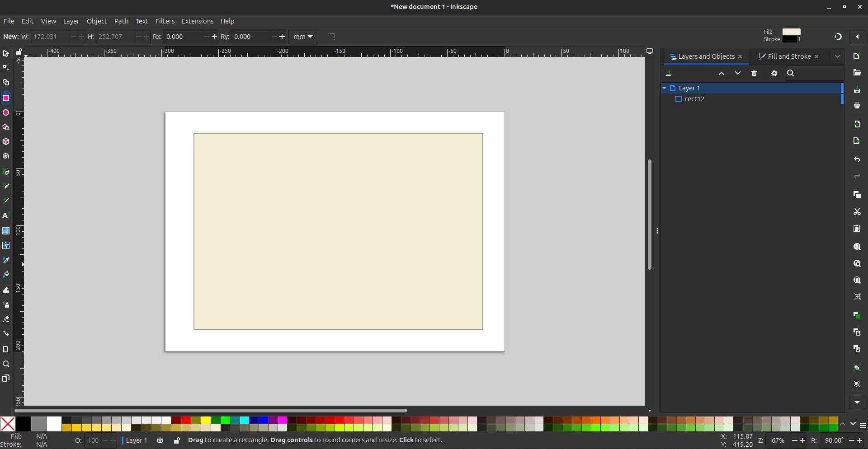Select the Tweak tool
Viewport: 868px width, 449px height.
[6, 290]
